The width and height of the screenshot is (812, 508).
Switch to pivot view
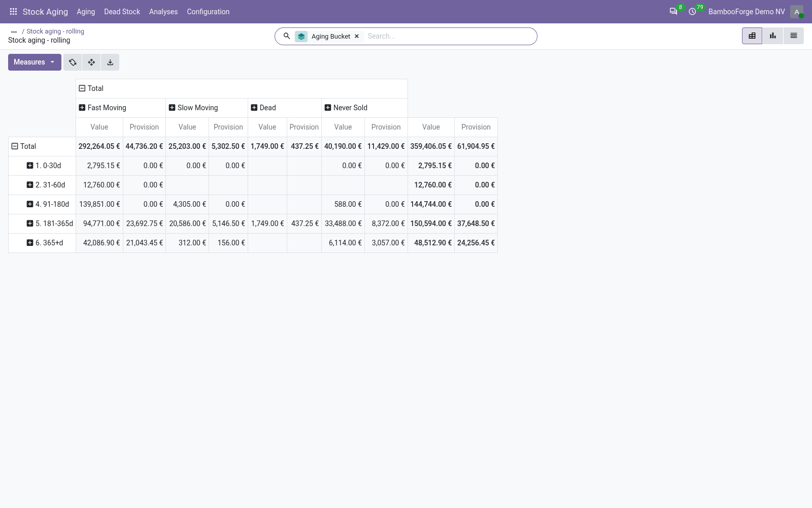(x=752, y=36)
